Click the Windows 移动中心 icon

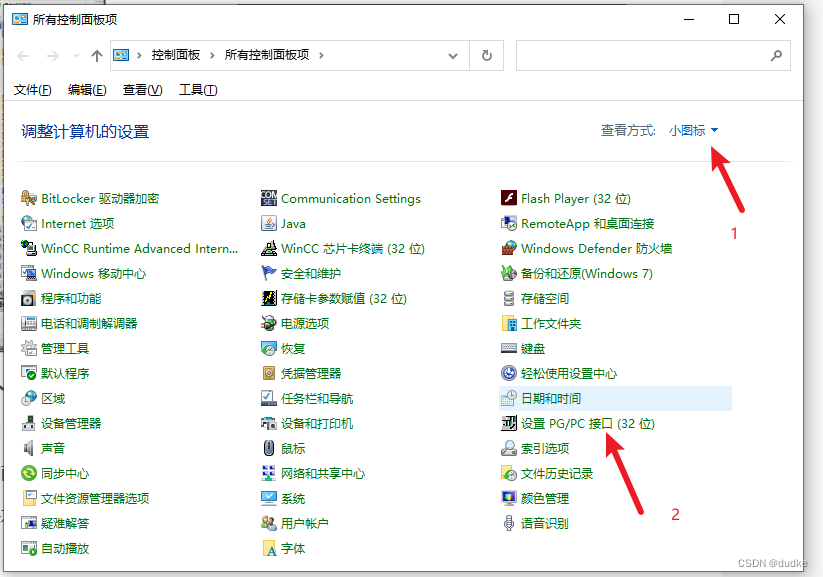pyautogui.click(x=28, y=274)
